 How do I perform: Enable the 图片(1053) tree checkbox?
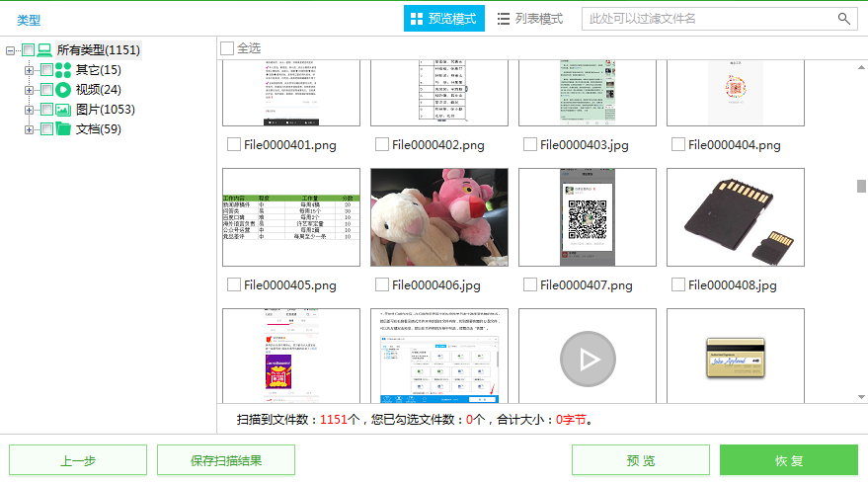click(46, 110)
